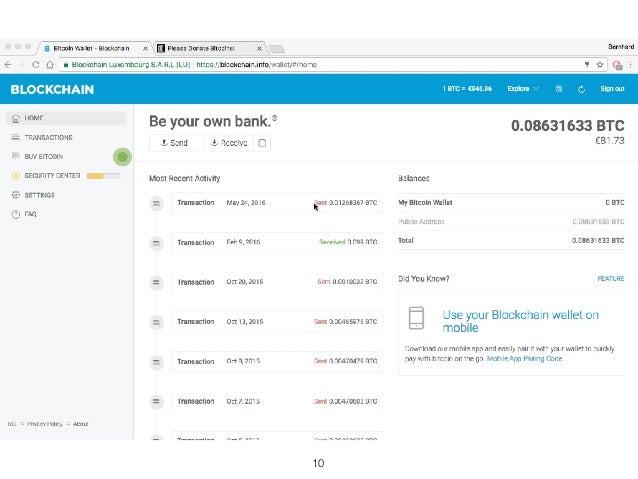Click the Buy Bitcoin cart icon
Screen dimensions: 638x479
click(x=15, y=156)
